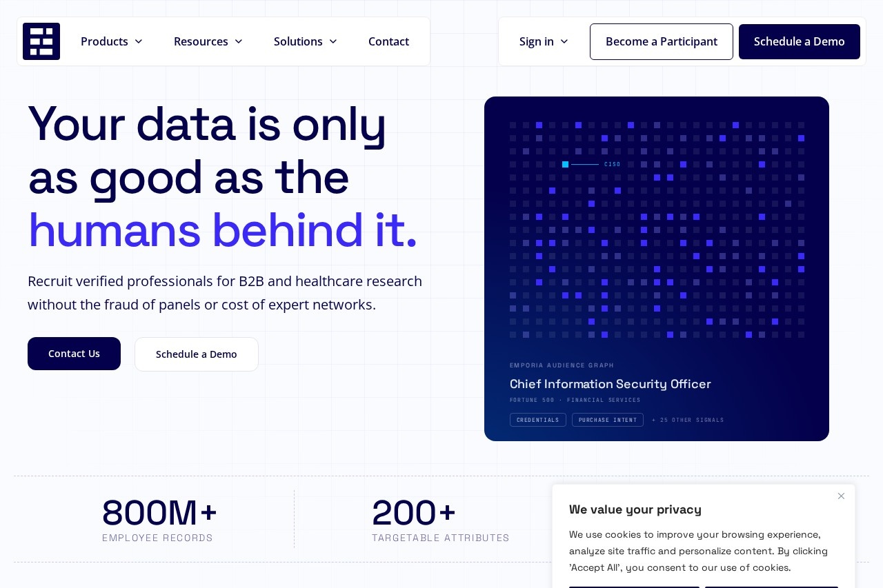Viewport: 883px width, 588px height.
Task: Click the Emporia logo icon
Action: pyautogui.click(x=41, y=41)
